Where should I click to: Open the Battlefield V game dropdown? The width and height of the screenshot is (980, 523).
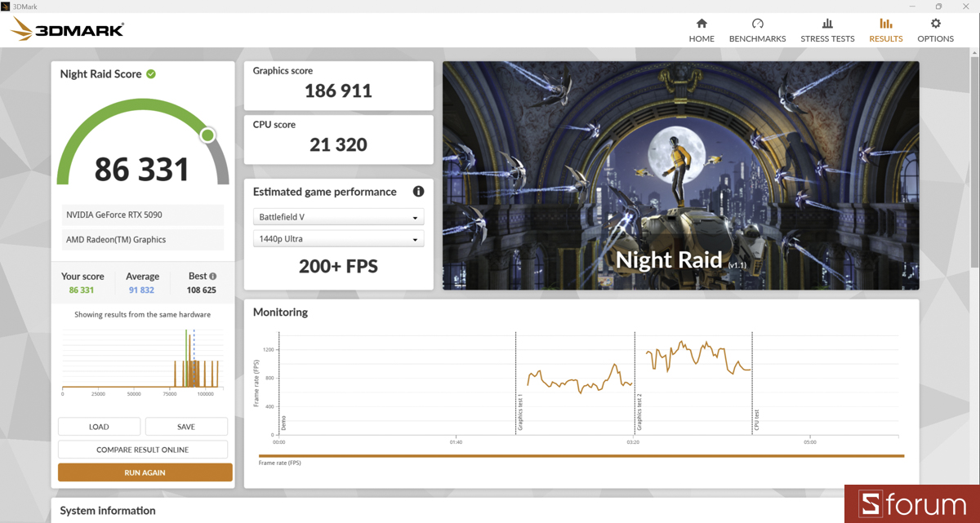pyautogui.click(x=338, y=218)
